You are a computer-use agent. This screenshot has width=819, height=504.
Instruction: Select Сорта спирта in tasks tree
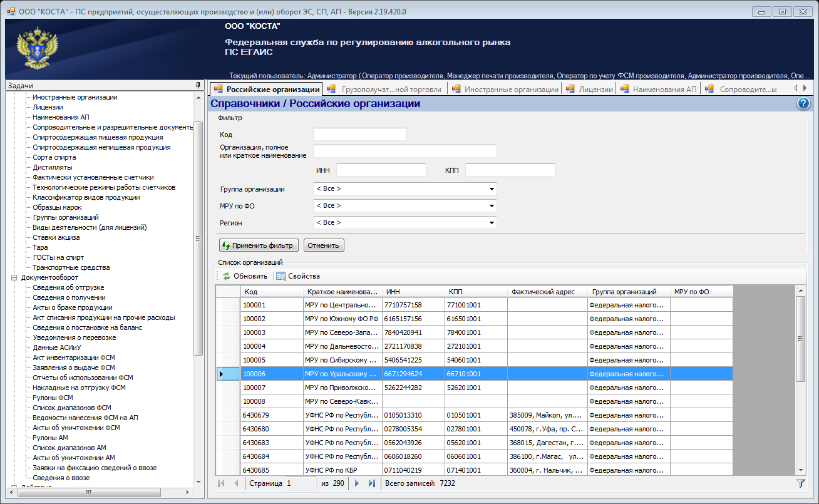(x=54, y=157)
